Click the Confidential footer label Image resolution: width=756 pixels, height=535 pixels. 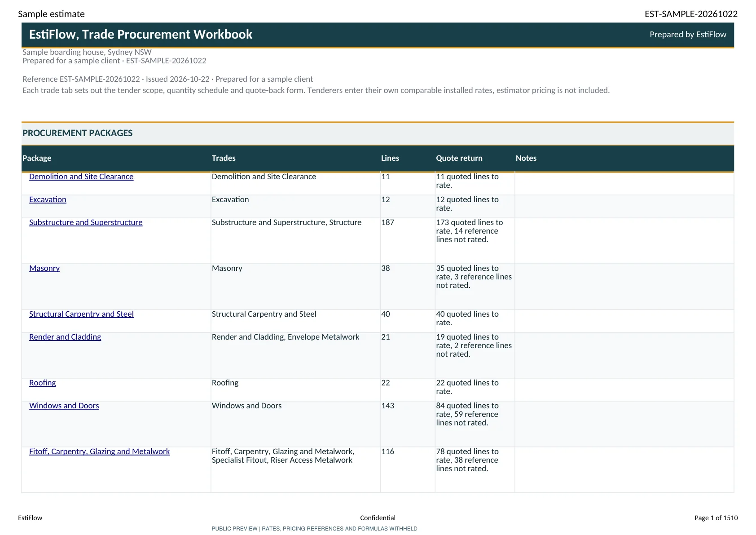378,518
